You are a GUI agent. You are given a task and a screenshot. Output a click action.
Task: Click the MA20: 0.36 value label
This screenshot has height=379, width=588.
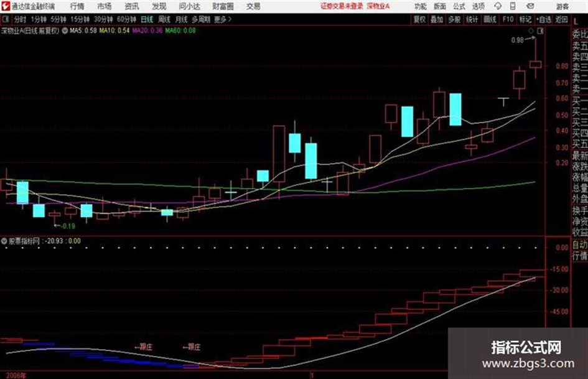(147, 30)
